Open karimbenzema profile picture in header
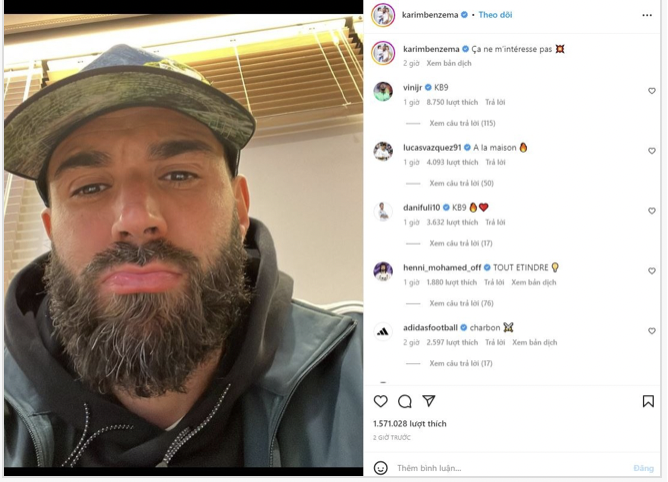668x482 pixels. (x=383, y=15)
